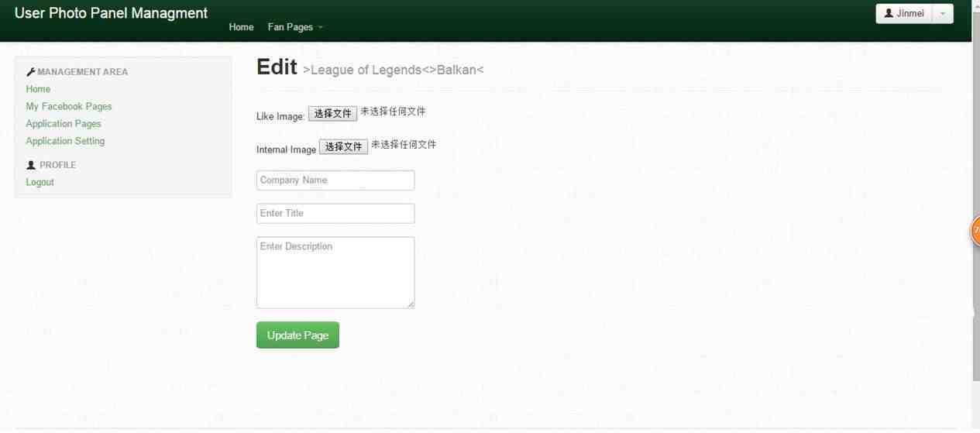The width and height of the screenshot is (980, 433).
Task: Go to Home in the top navigation
Action: (241, 27)
